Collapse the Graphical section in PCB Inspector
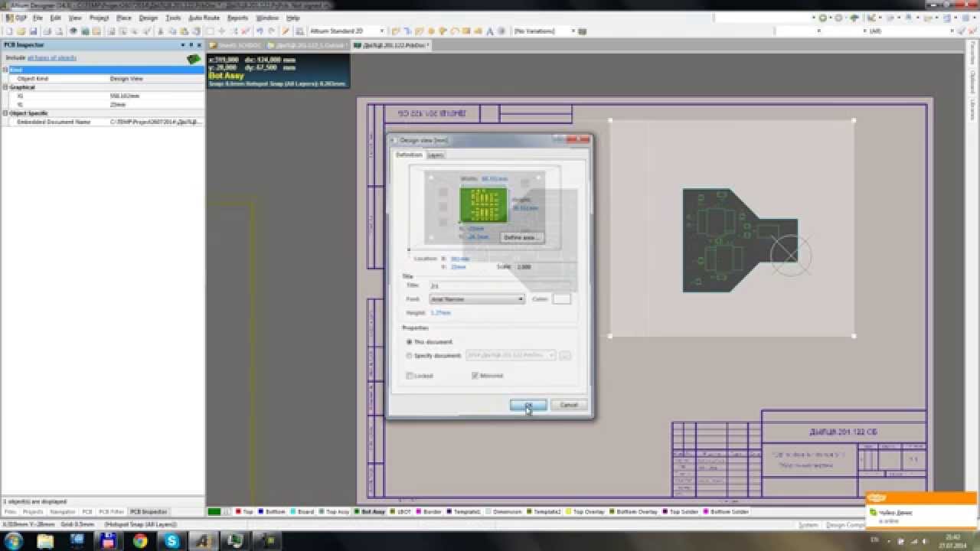The image size is (980, 551). pos(5,87)
